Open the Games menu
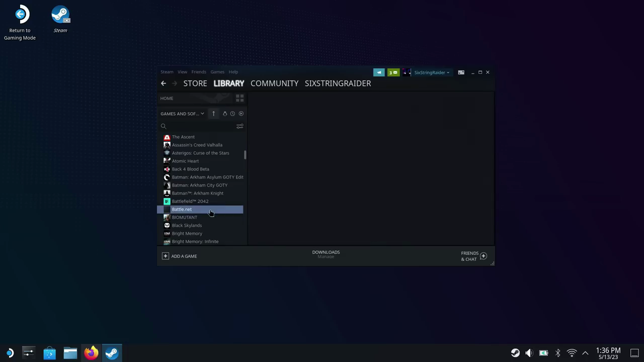 [217, 72]
